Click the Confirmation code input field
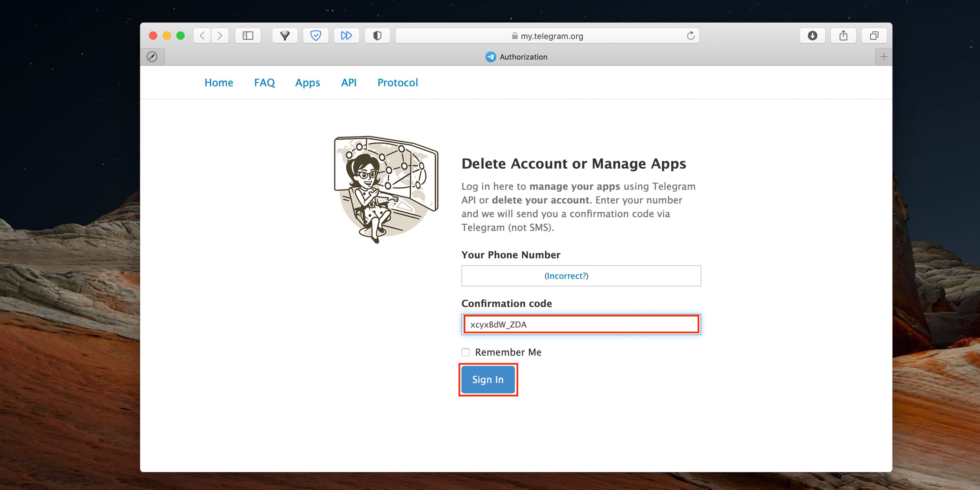This screenshot has width=980, height=490. tap(581, 324)
